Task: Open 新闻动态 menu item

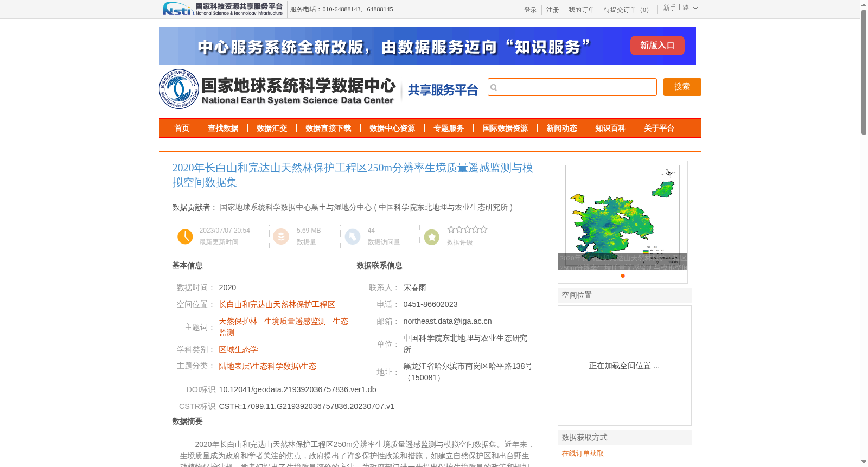Action: pos(561,129)
